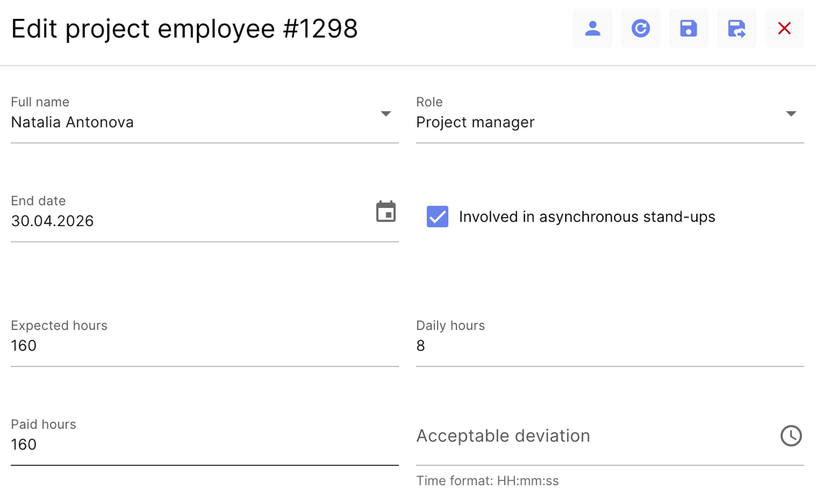The height and width of the screenshot is (504, 816).
Task: Open the employee profile person icon
Action: tap(593, 28)
